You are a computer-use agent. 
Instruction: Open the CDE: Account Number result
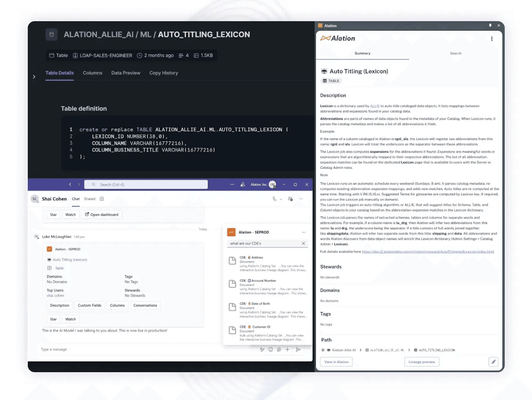[268, 287]
